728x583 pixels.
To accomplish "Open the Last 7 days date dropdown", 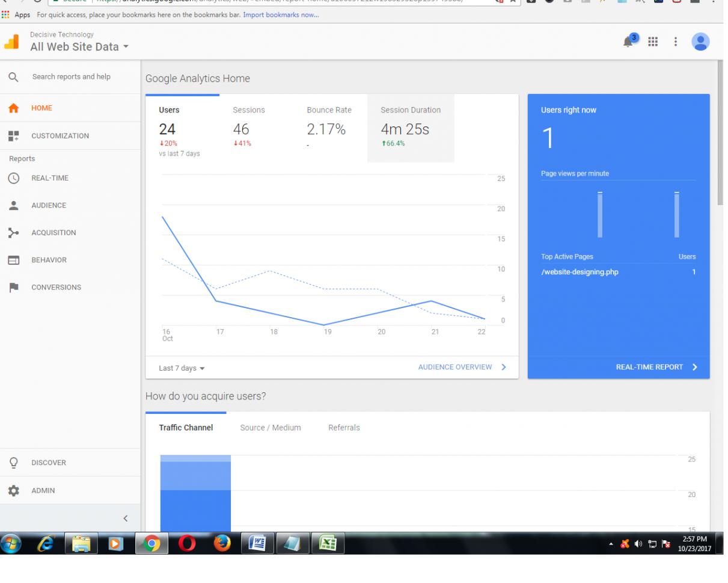I will (x=182, y=368).
